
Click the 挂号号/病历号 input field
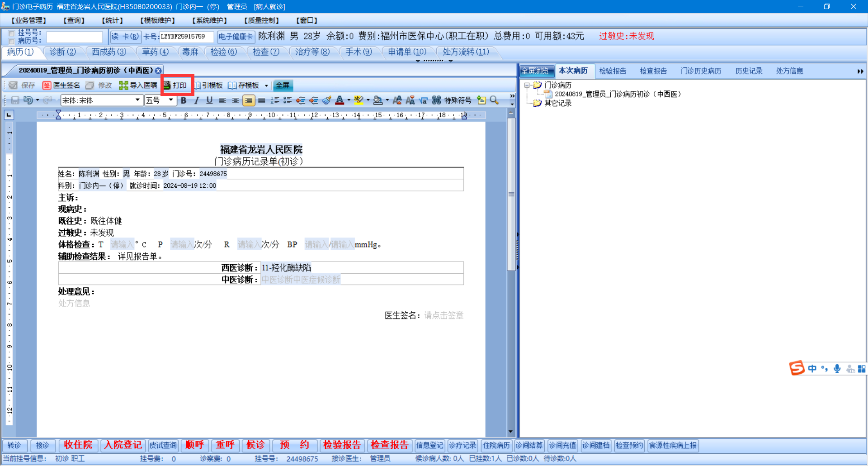coord(75,37)
